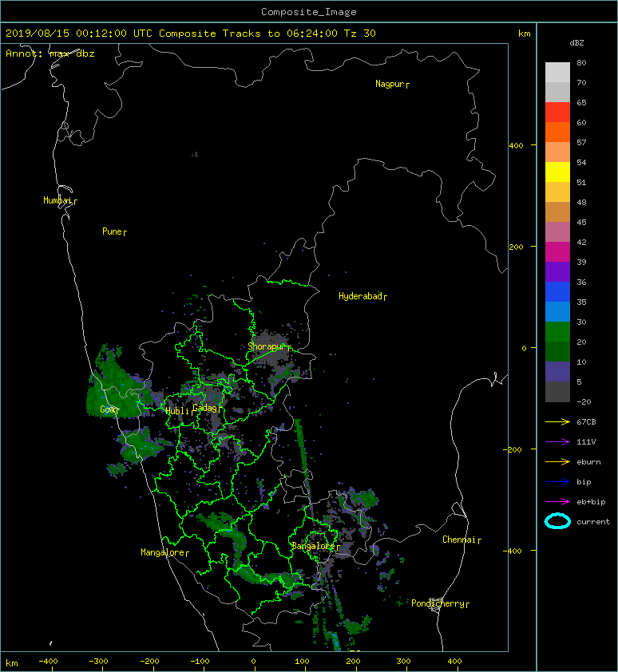Click the -400 tick on horizontal axis
Viewport: 618px width, 672px height.
point(48,662)
